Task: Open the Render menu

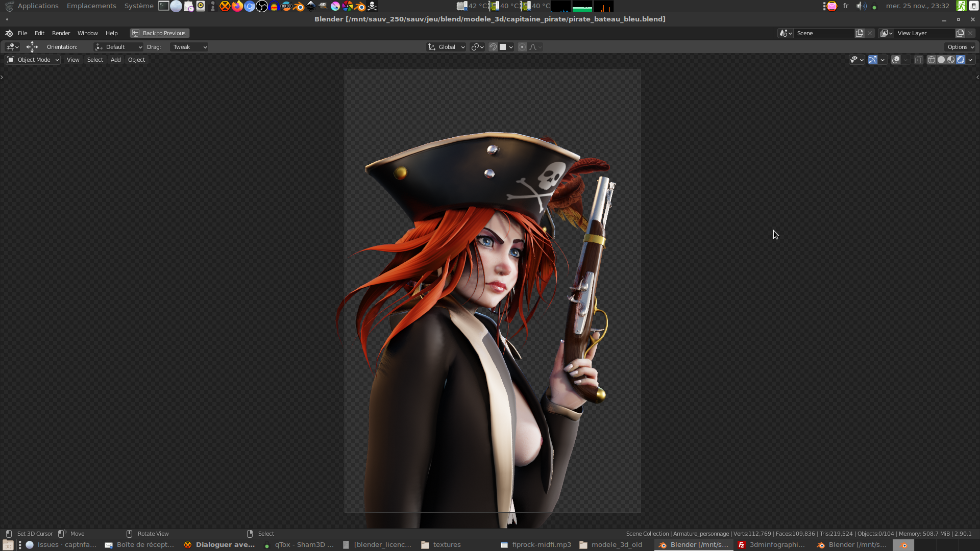Action: click(x=61, y=33)
